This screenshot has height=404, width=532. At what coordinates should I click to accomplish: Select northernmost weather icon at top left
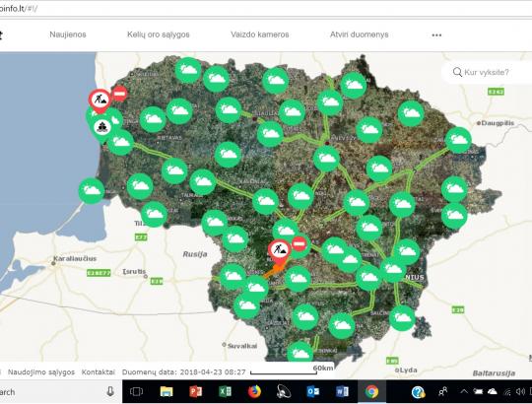(188, 70)
